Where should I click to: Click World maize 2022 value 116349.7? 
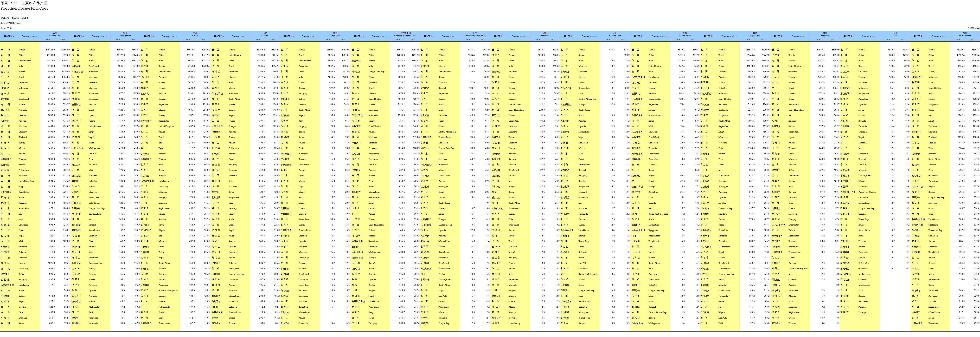click(275, 50)
